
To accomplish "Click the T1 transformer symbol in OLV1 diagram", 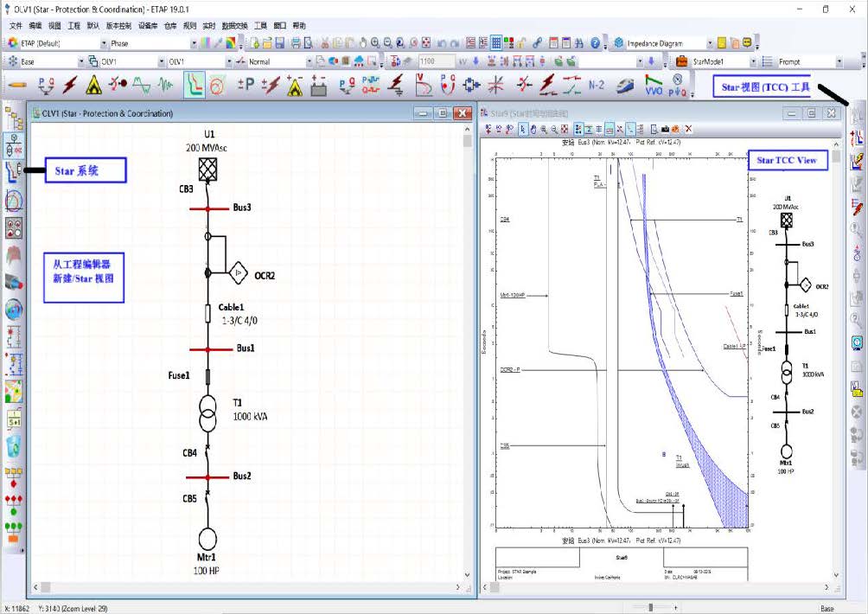I will point(207,414).
